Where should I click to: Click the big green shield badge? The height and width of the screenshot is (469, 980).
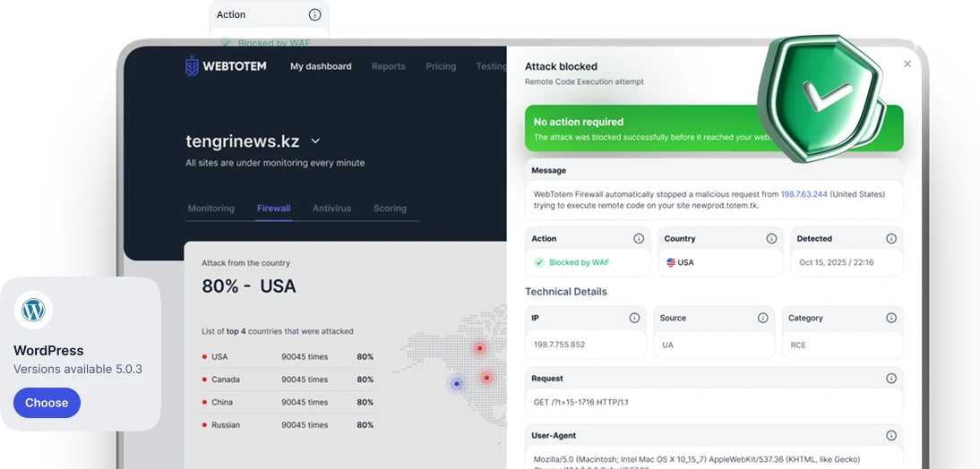(821, 98)
